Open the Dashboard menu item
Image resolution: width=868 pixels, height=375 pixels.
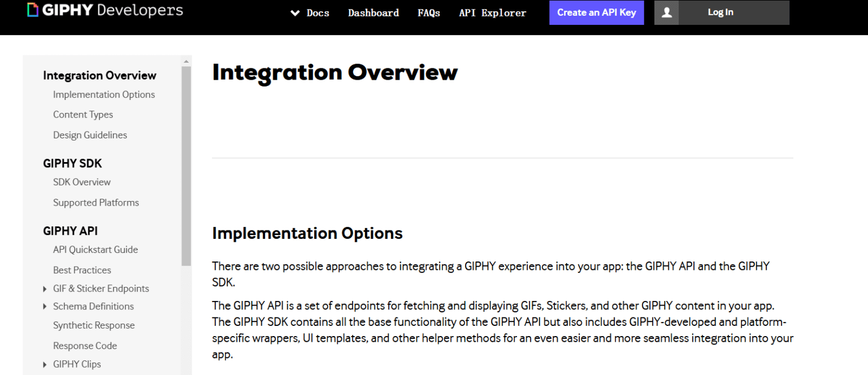374,13
